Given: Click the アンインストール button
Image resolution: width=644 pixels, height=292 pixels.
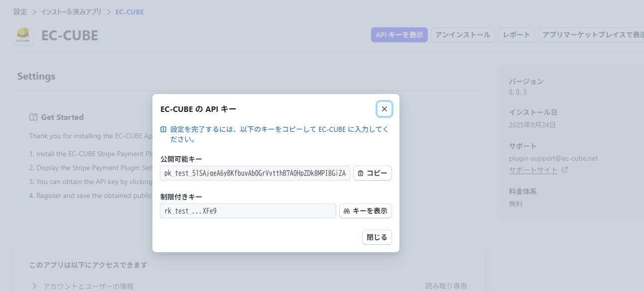Looking at the screenshot, I should [463, 35].
